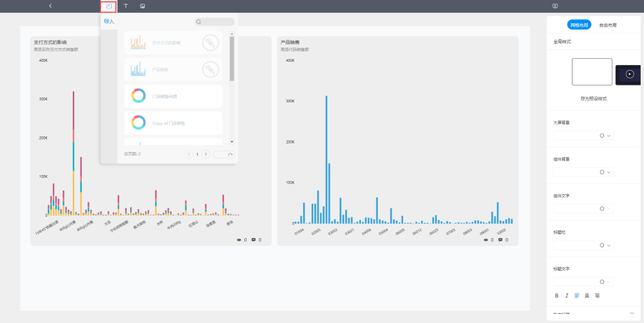This screenshot has height=323, width=644.
Task: Open the 大屏背景 color dropdown arrow
Action: click(609, 135)
